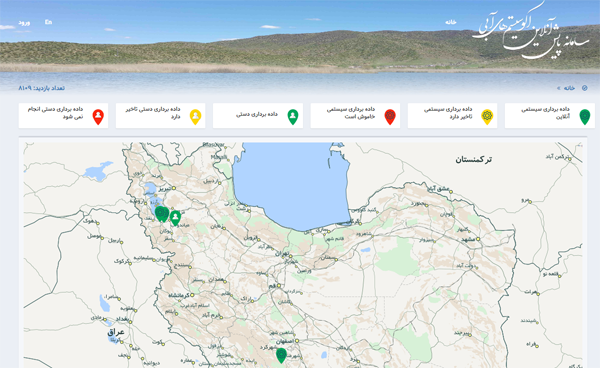The image size is (600, 368).
Task: Click the ترکمنستان country label on map
Action: pyautogui.click(x=473, y=159)
